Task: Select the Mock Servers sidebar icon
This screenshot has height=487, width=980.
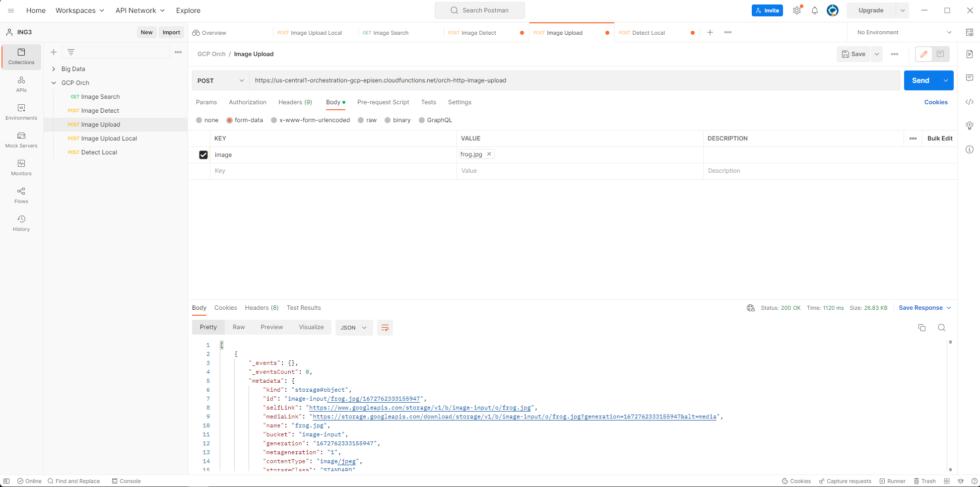Action: [x=21, y=139]
